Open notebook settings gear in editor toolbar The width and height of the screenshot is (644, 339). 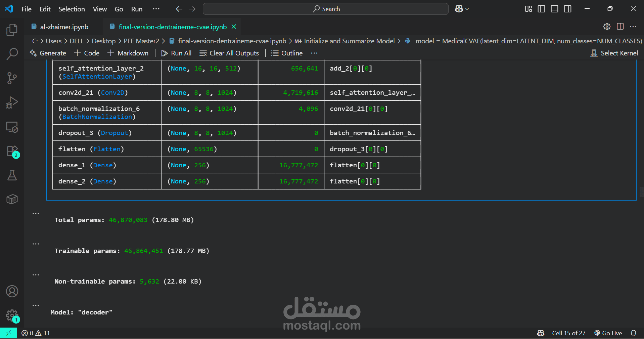[607, 27]
